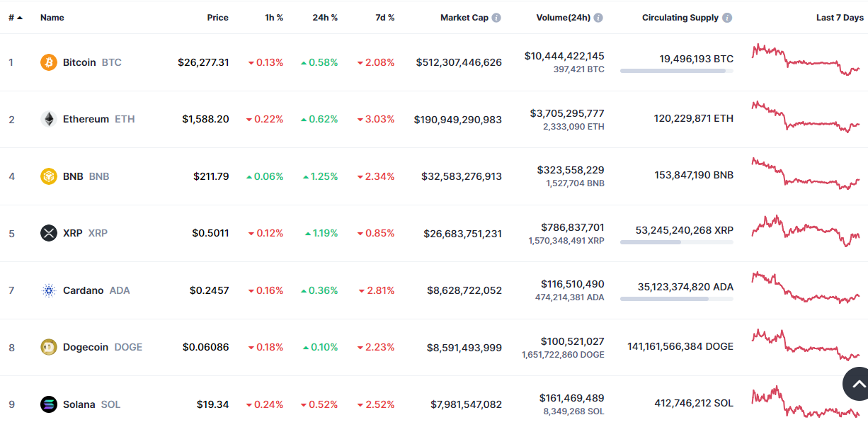Click BNB supply 153,847,190 BNB

[694, 175]
